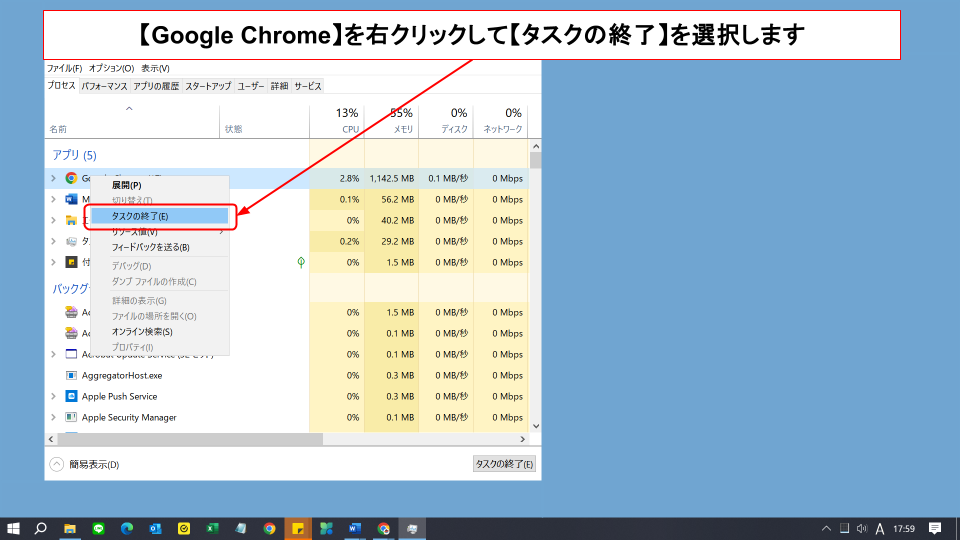The height and width of the screenshot is (540, 960).
Task: Expand the Apple Security Manager row
Action: coord(54,417)
